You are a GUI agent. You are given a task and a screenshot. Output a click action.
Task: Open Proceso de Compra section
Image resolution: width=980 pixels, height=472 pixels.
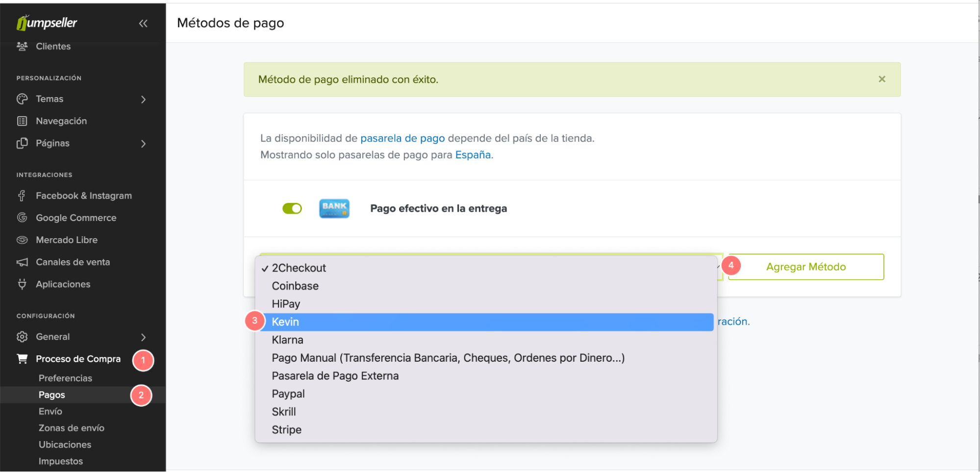tap(78, 359)
